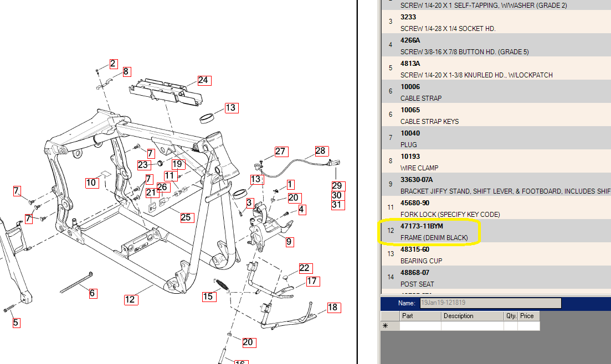Click callout 6 under the cable strap
The image size is (611, 364).
pyautogui.click(x=93, y=293)
